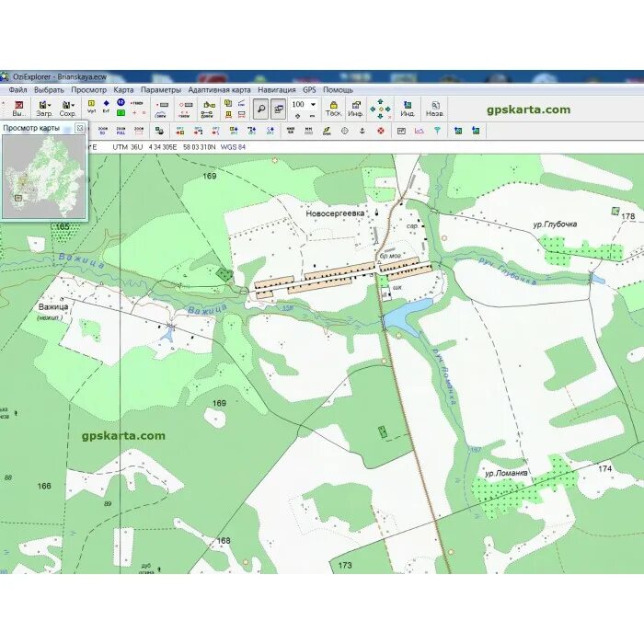Click the UTM coordinate readout in status bar

pos(164,147)
